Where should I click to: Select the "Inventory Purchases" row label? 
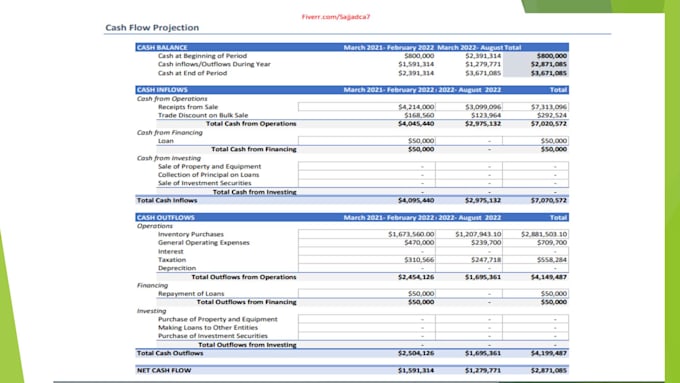pyautogui.click(x=191, y=234)
